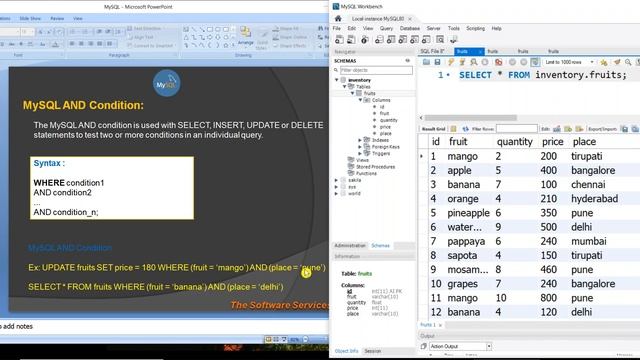Open the Server menu
The image size is (640, 360).
pyautogui.click(x=433, y=29)
